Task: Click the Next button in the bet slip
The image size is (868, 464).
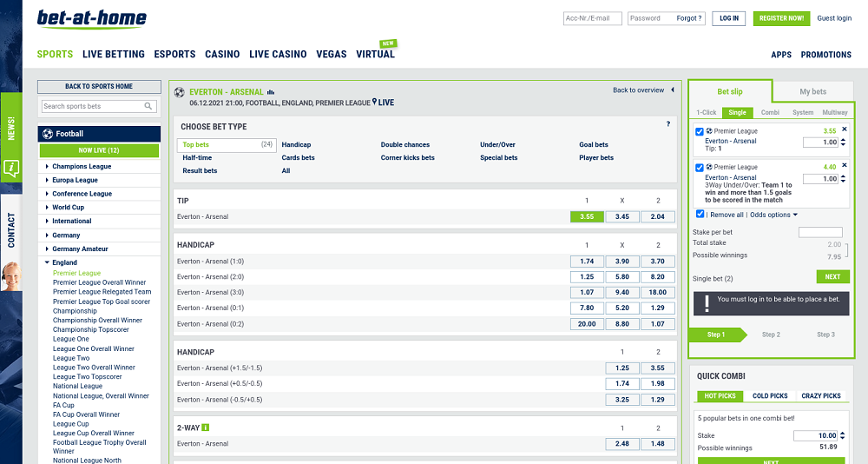Action: pos(832,276)
